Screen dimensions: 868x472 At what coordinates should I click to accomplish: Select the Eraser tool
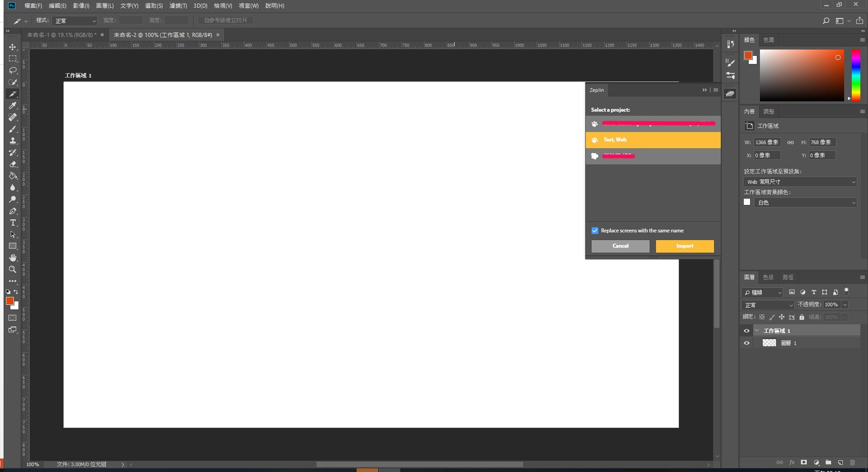pyautogui.click(x=13, y=164)
